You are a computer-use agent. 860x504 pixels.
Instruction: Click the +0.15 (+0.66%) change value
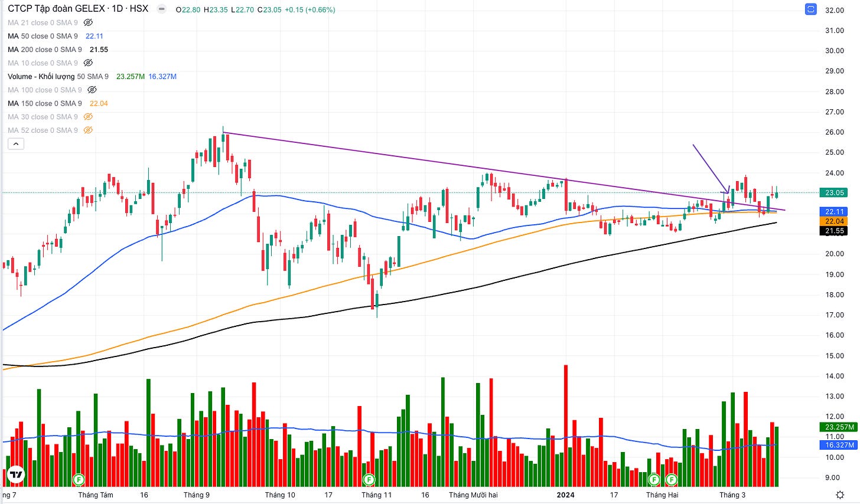[309, 9]
